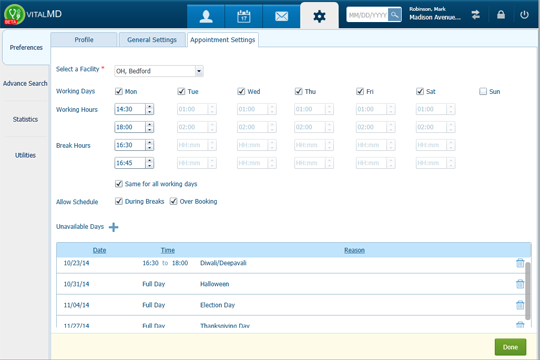Delete the Halloween unavailable day
The width and height of the screenshot is (540, 360).
pos(520,284)
